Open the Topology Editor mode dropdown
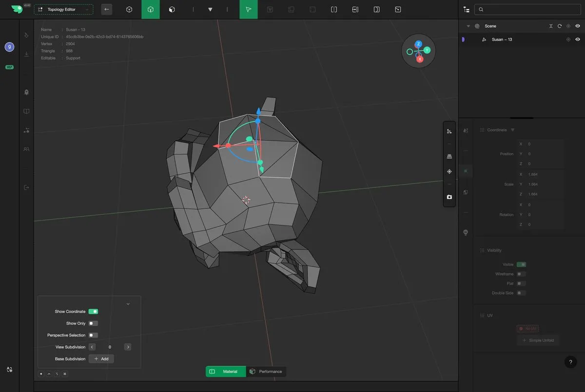Screen dimensions: 585x392 tap(63, 9)
